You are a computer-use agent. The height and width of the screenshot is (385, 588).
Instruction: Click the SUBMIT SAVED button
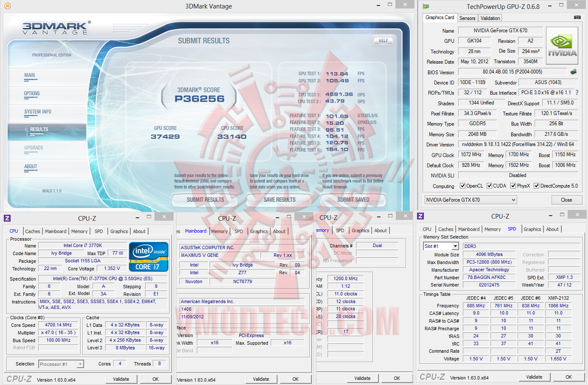[x=353, y=200]
